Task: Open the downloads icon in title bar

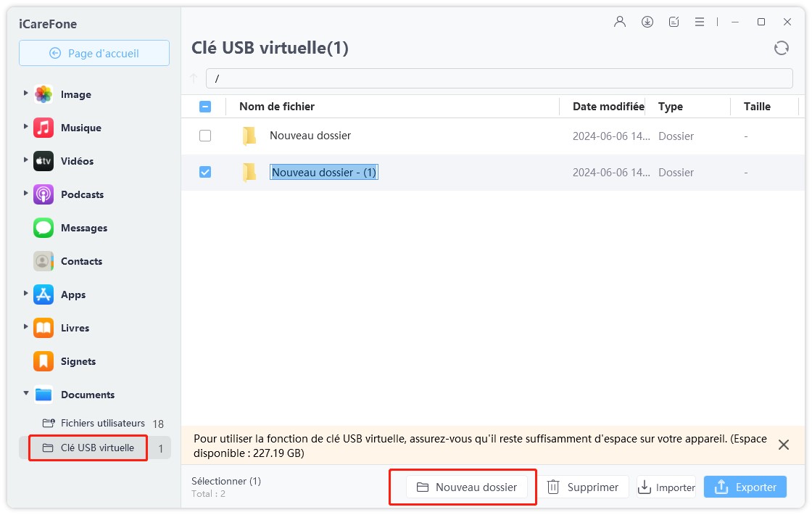Action: pyautogui.click(x=647, y=22)
